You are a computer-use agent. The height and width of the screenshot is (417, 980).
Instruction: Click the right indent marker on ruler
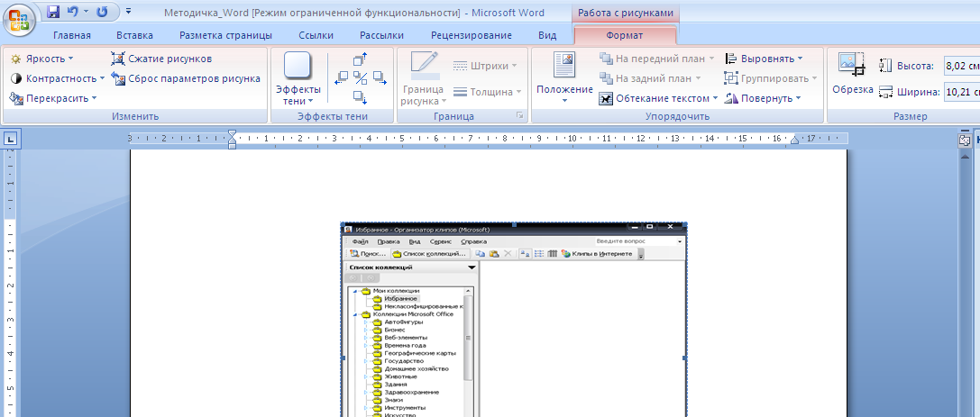(795, 141)
